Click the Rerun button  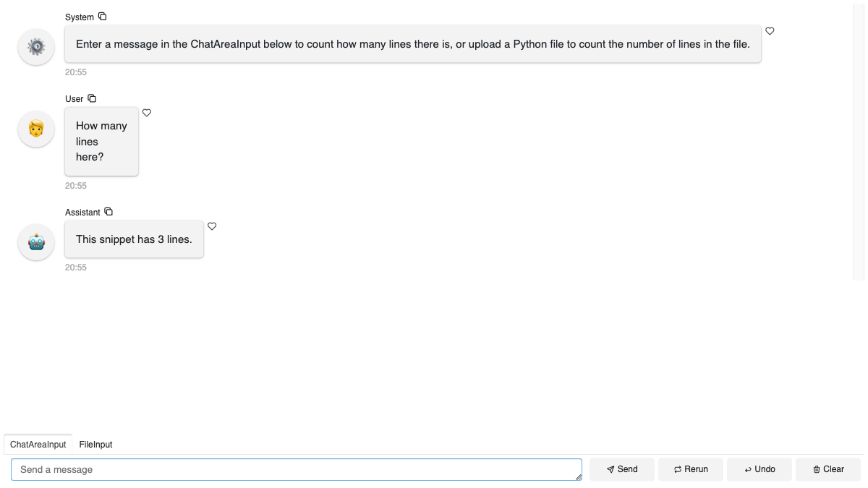click(691, 469)
